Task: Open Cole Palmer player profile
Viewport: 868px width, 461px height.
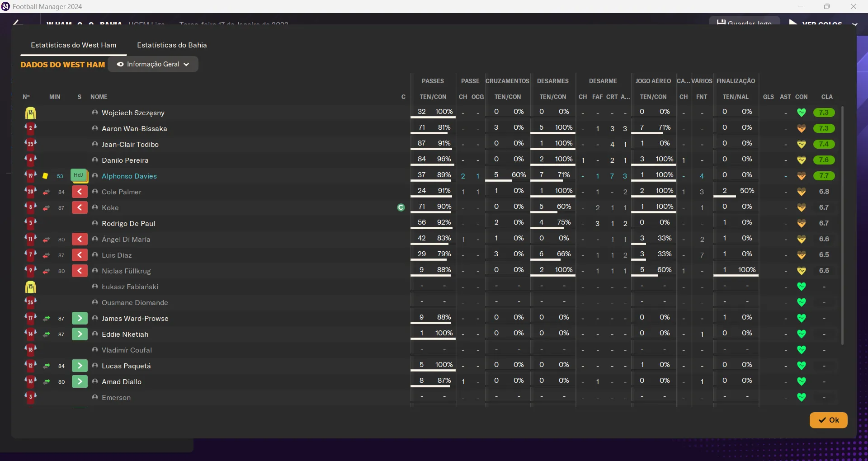Action: click(x=122, y=192)
